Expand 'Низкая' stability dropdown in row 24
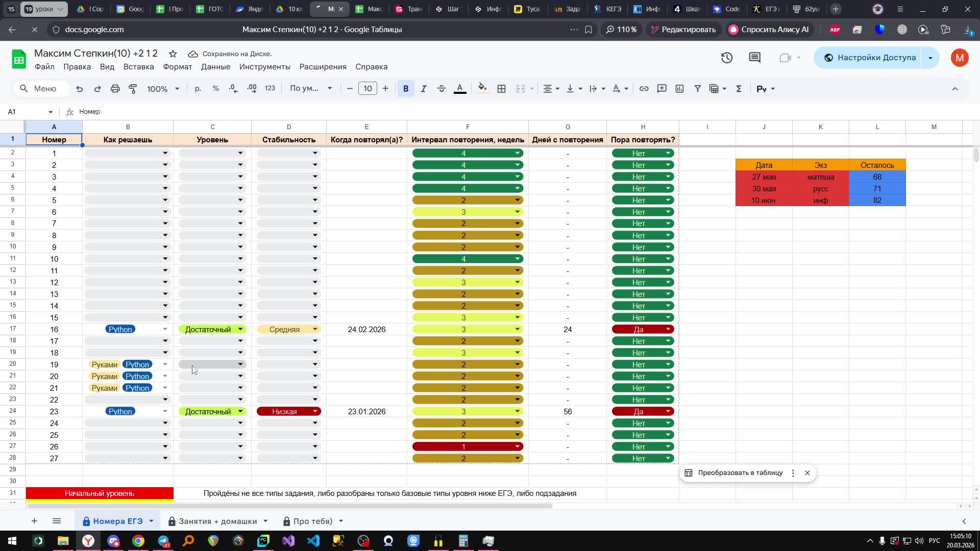Screen dimensions: 980x551 [x=315, y=412]
